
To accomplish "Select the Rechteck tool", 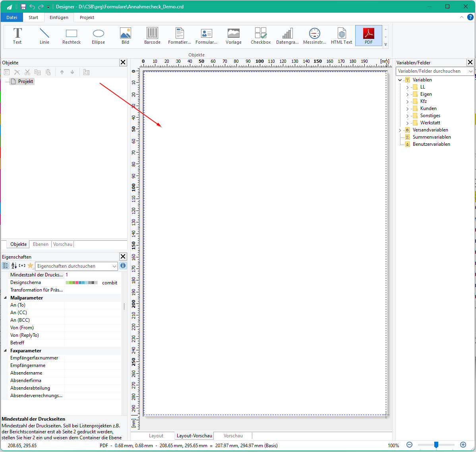I will [x=72, y=36].
